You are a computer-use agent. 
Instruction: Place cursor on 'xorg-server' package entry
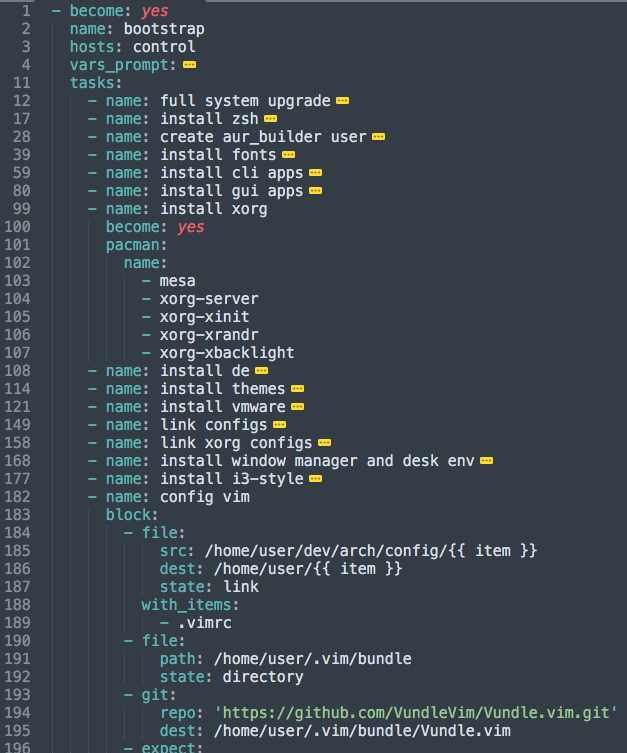(209, 299)
